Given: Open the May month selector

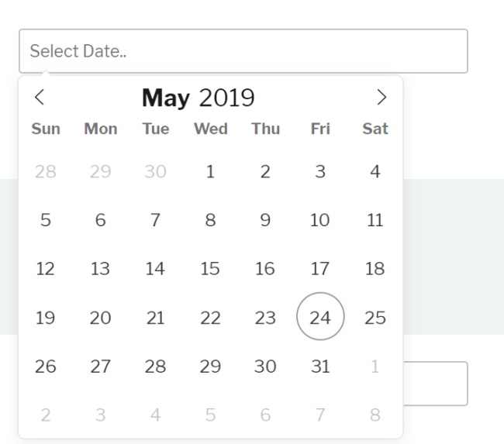Looking at the screenshot, I should click(x=165, y=98).
